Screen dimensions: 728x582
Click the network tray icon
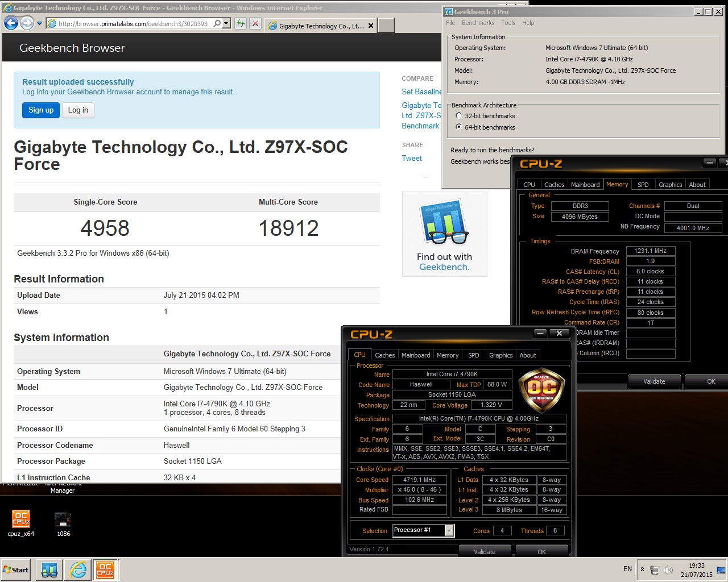pyautogui.click(x=655, y=569)
